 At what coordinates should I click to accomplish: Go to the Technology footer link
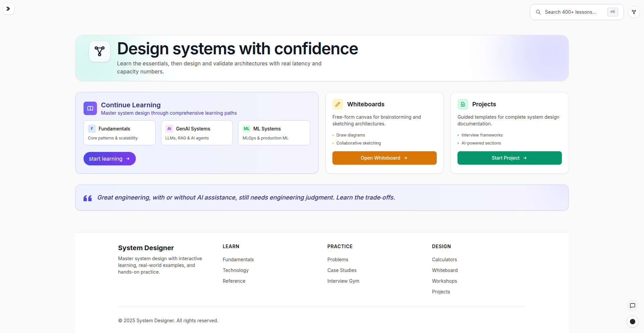point(235,270)
